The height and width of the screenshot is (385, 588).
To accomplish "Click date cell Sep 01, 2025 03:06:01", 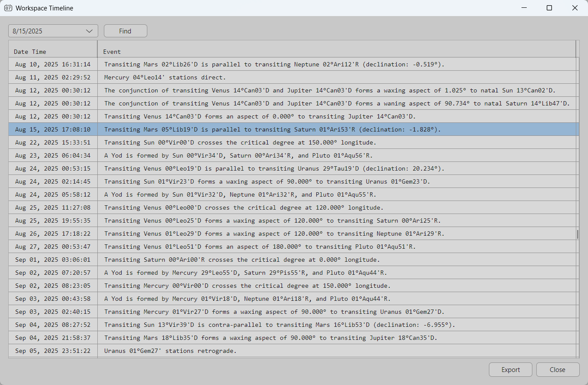I will [53, 260].
